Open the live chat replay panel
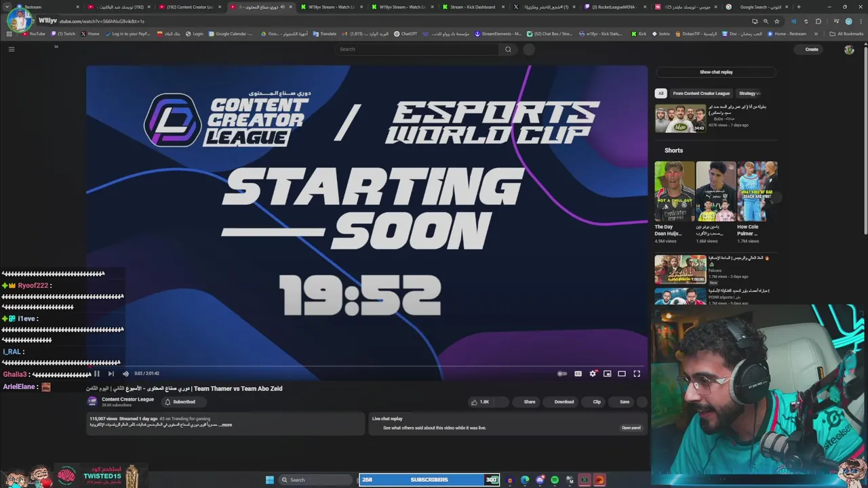The image size is (868, 488). 631,428
